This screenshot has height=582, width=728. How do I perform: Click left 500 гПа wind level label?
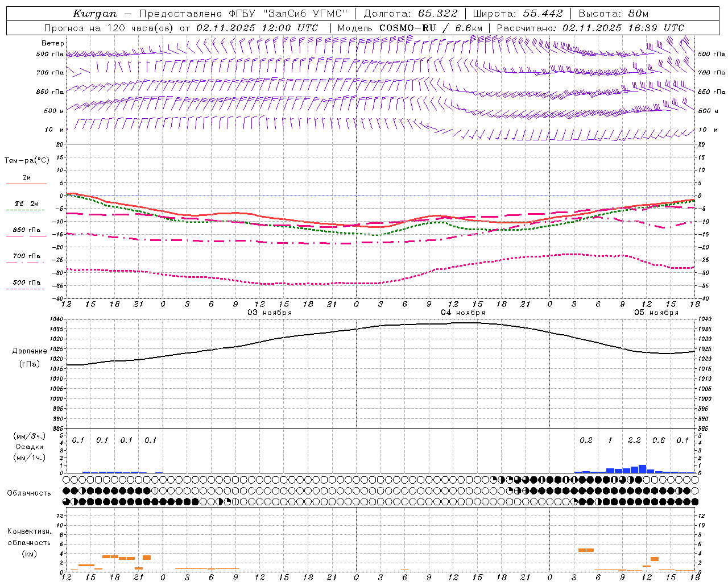click(x=50, y=54)
